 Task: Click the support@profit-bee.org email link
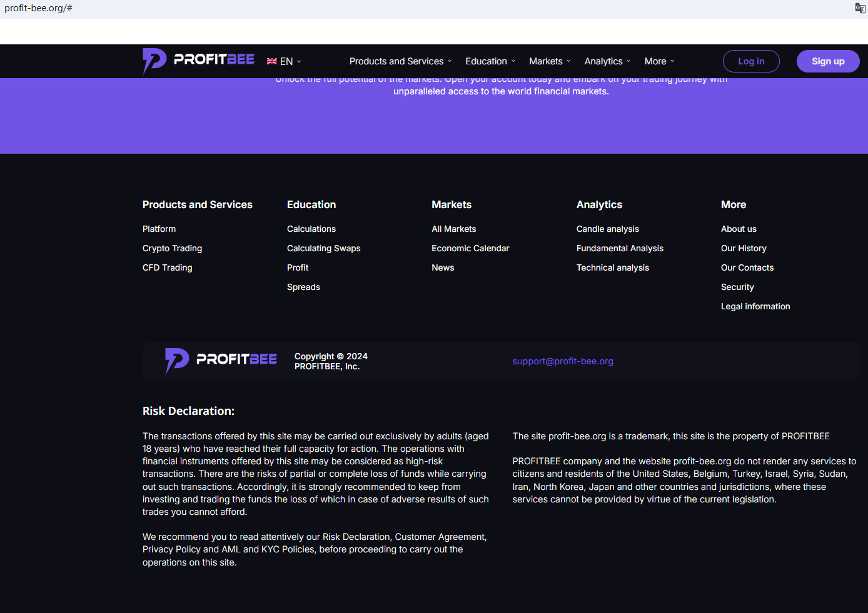[x=563, y=361]
